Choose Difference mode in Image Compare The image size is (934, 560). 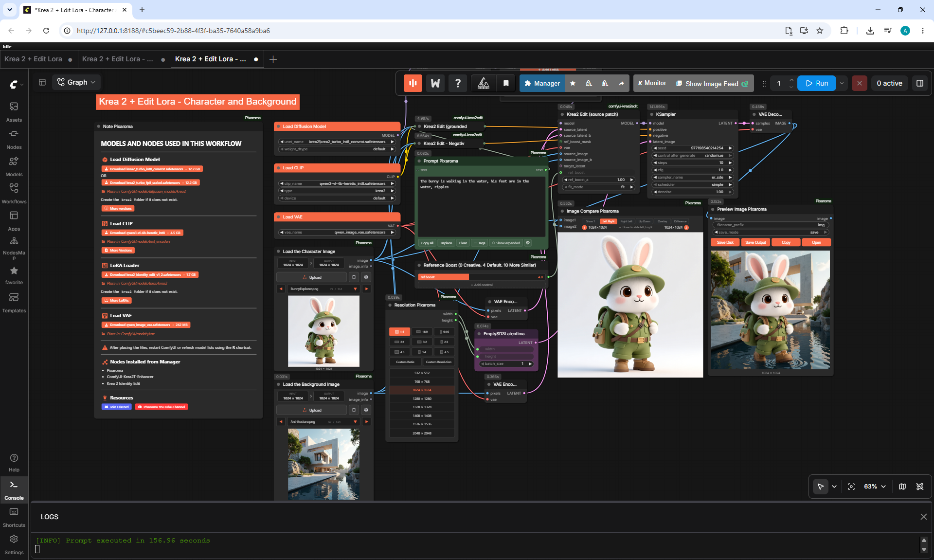pyautogui.click(x=680, y=221)
